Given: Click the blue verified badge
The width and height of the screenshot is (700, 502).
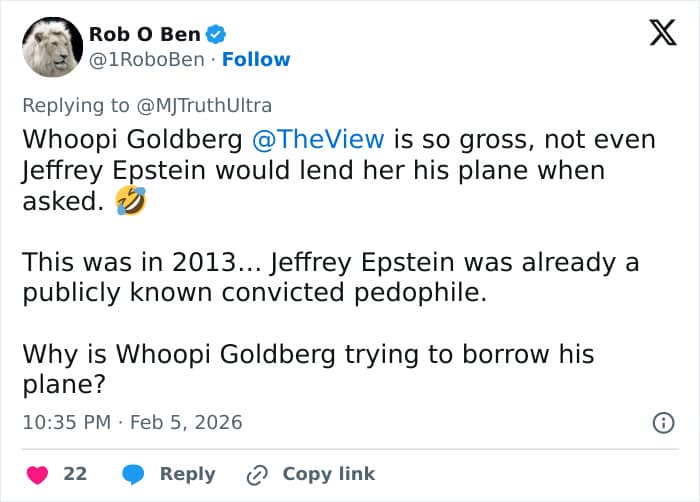Looking at the screenshot, I should [x=216, y=34].
